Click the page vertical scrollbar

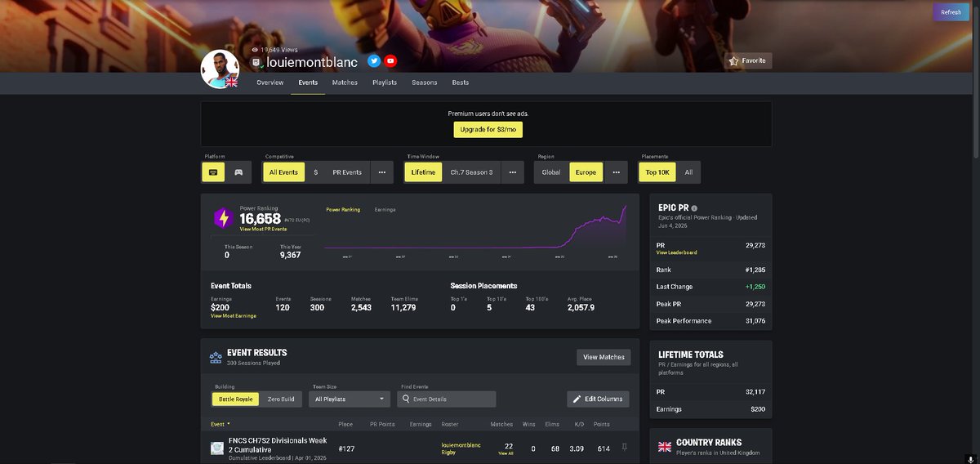point(974,82)
